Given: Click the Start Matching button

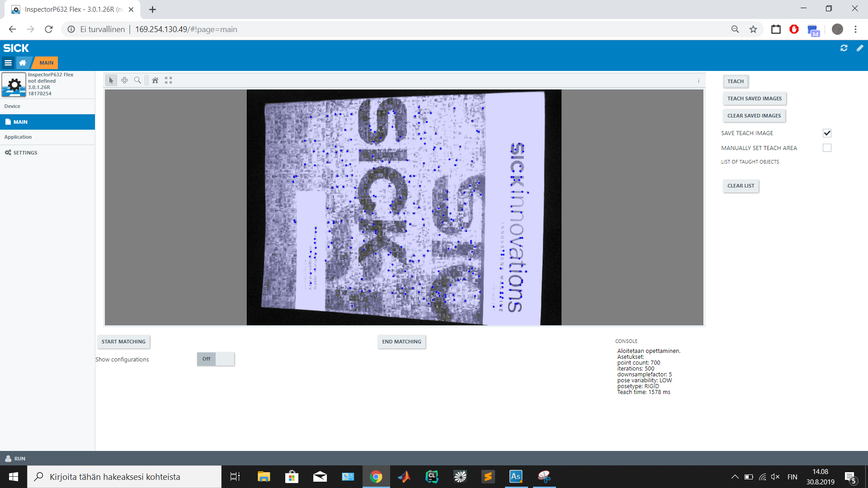Looking at the screenshot, I should (x=123, y=342).
